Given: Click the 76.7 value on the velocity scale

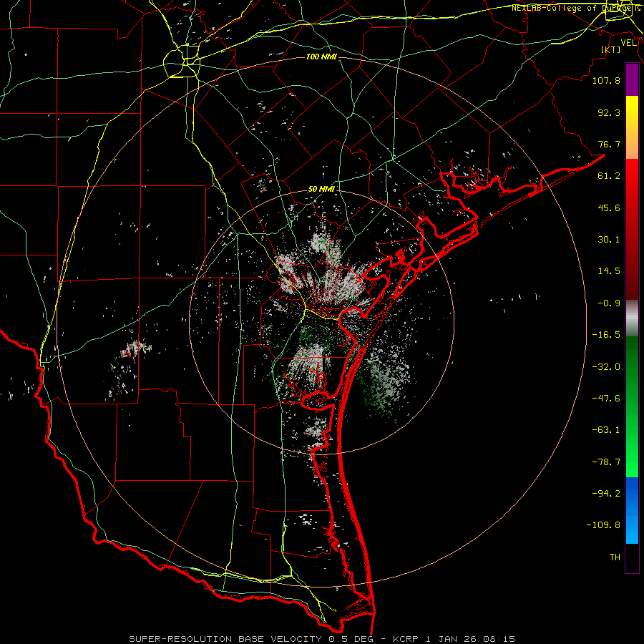Looking at the screenshot, I should 609,144.
